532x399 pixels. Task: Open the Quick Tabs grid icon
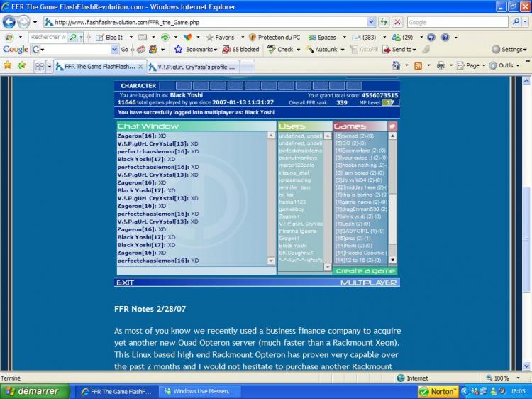coord(40,66)
